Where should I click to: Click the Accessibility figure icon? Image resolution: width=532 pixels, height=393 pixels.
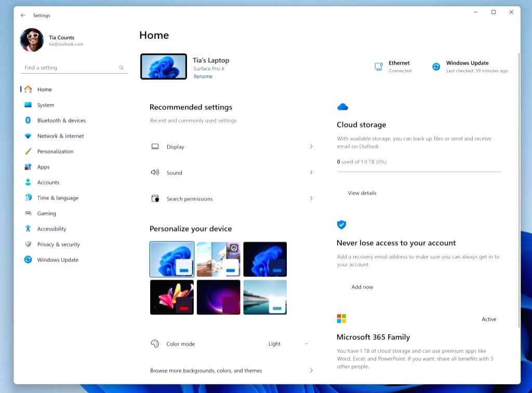(28, 228)
